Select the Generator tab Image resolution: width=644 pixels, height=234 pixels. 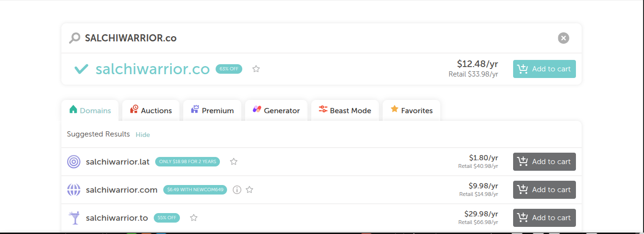pos(276,110)
